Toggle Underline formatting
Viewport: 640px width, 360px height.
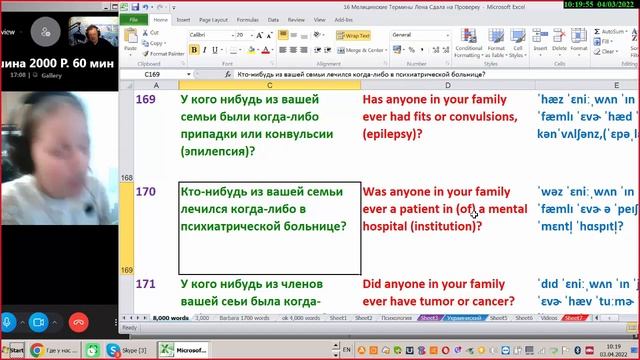coord(214,50)
